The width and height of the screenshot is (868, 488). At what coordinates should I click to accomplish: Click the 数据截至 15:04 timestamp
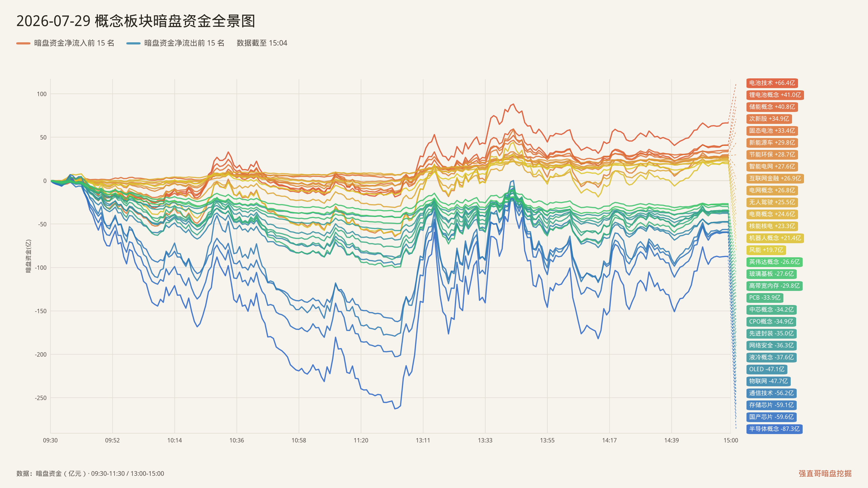[262, 43]
